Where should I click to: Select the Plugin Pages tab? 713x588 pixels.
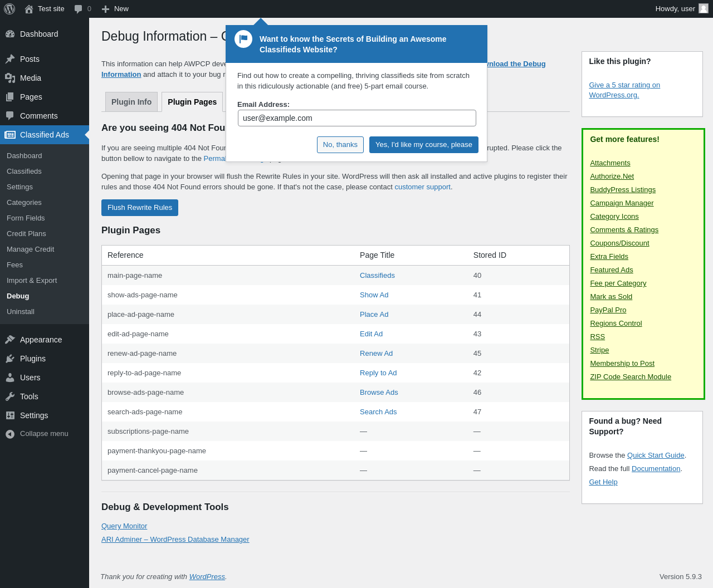(x=192, y=102)
